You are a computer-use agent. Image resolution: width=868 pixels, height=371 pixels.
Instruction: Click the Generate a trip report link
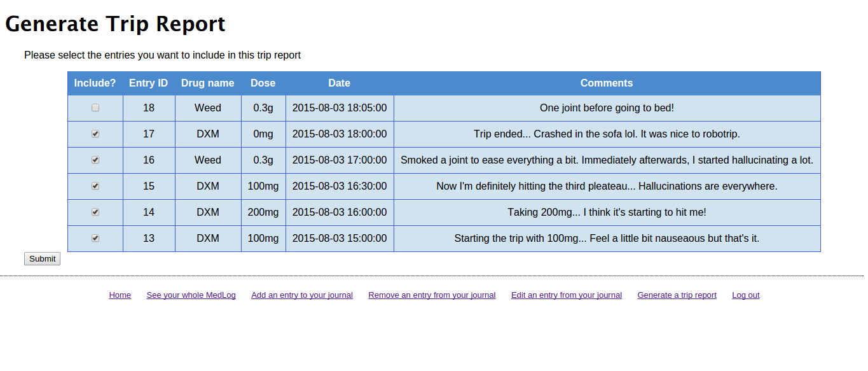click(677, 295)
